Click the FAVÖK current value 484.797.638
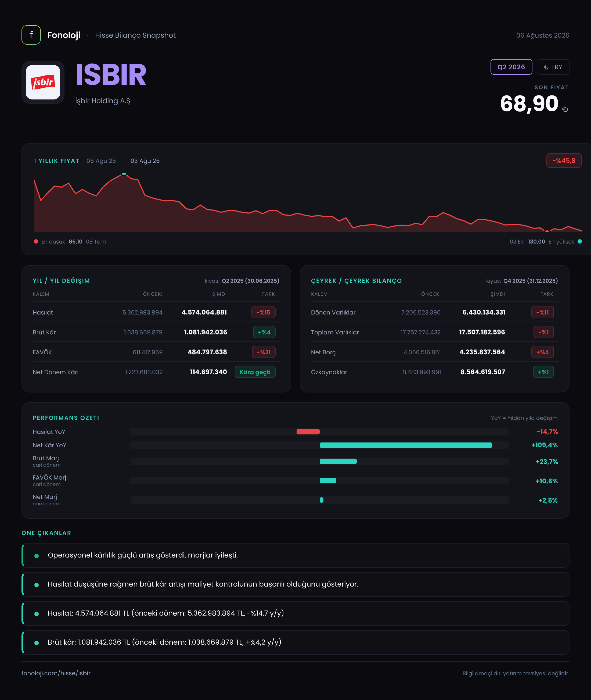 coord(207,352)
